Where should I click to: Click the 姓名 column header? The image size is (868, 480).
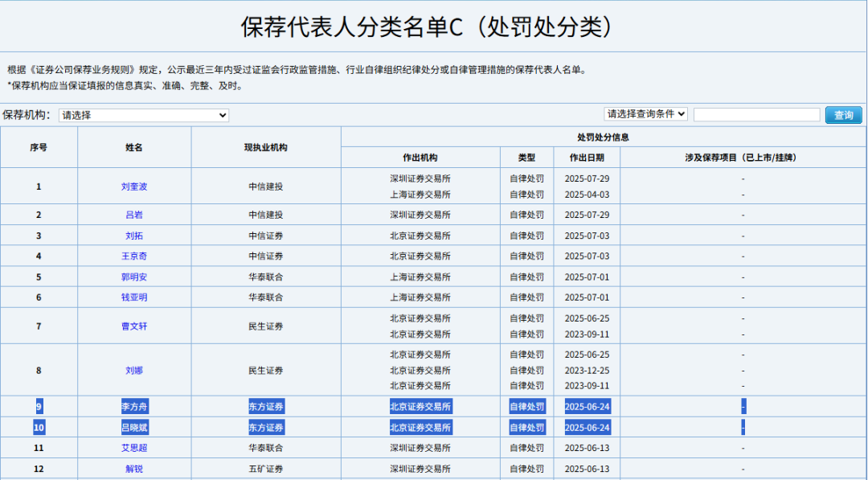tap(134, 148)
